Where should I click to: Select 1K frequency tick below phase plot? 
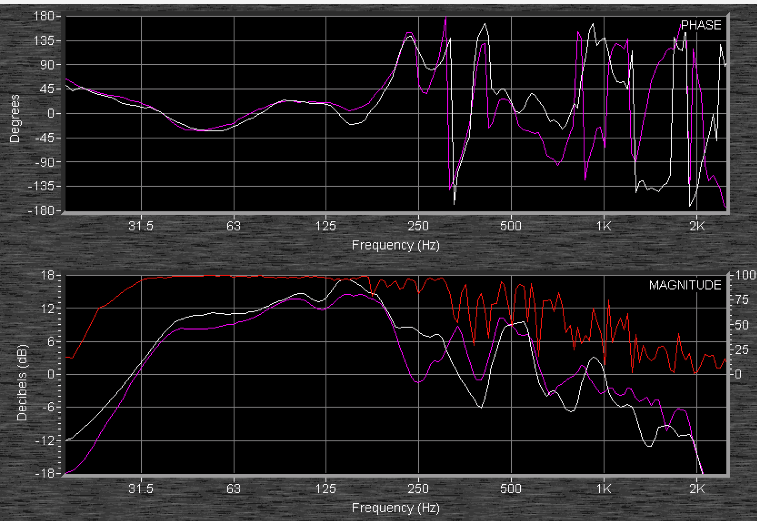coord(603,225)
